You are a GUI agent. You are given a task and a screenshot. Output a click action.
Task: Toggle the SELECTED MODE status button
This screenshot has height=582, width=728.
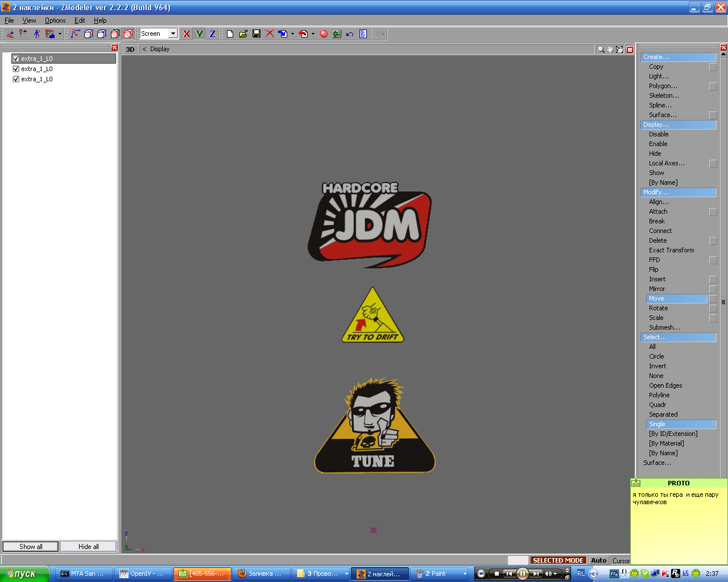[x=558, y=560]
